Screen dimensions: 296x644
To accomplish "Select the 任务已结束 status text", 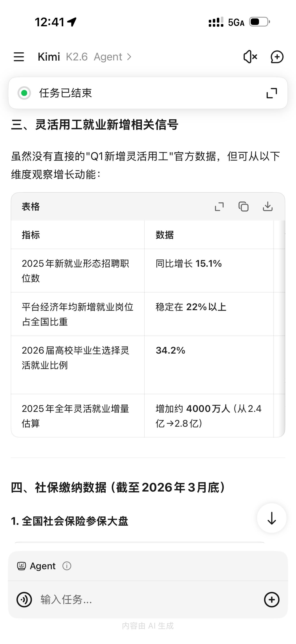I will click(x=65, y=93).
